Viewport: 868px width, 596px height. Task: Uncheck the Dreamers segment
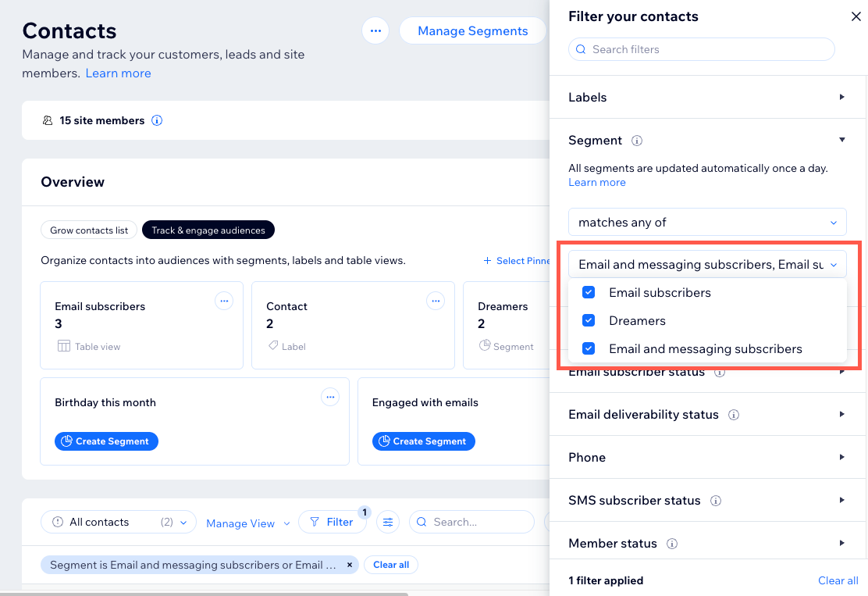point(589,320)
